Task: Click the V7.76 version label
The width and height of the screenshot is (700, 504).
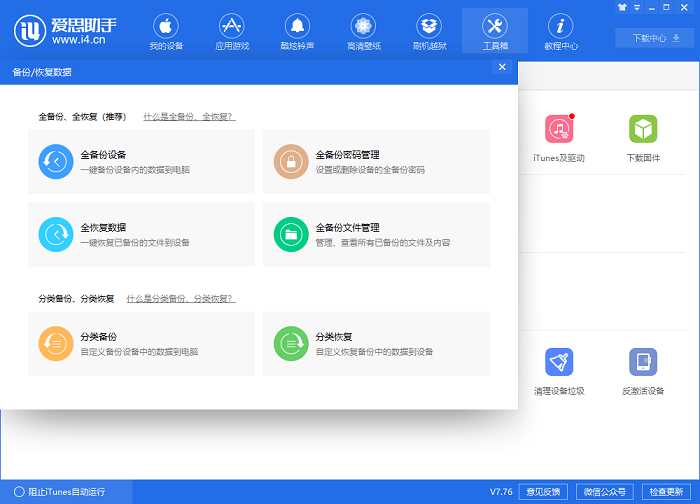Action: [501, 492]
